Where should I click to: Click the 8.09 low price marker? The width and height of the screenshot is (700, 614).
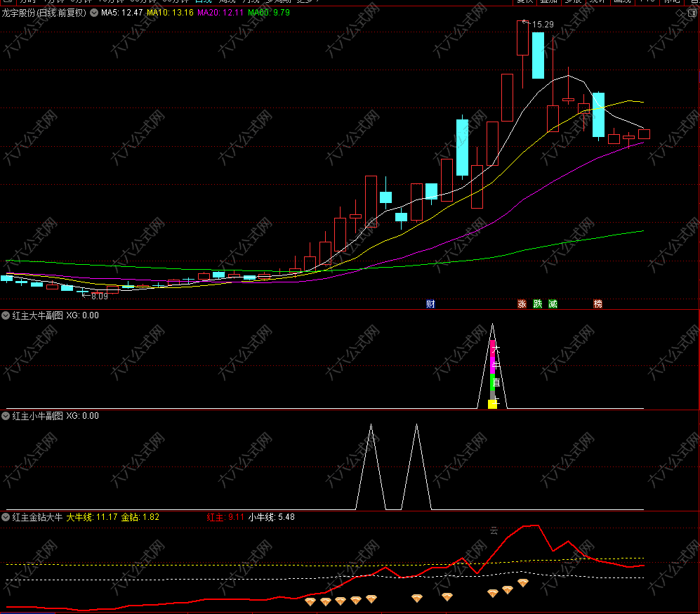coord(100,296)
